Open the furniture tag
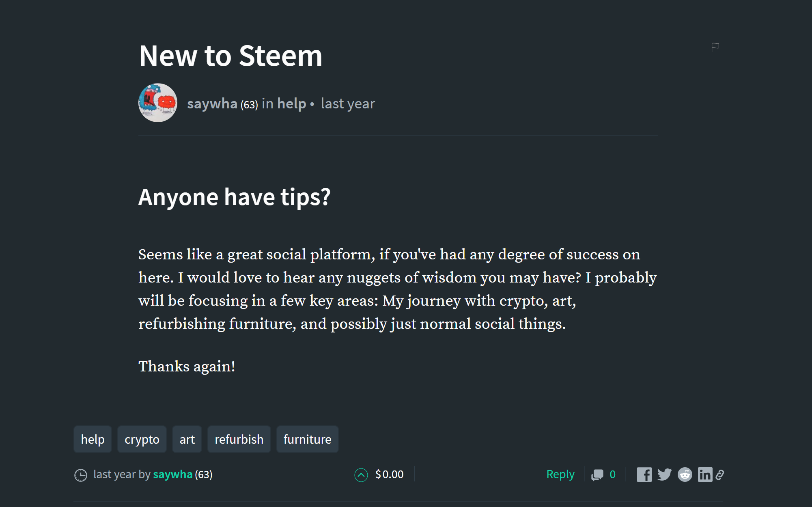The height and width of the screenshot is (507, 812). 307,439
